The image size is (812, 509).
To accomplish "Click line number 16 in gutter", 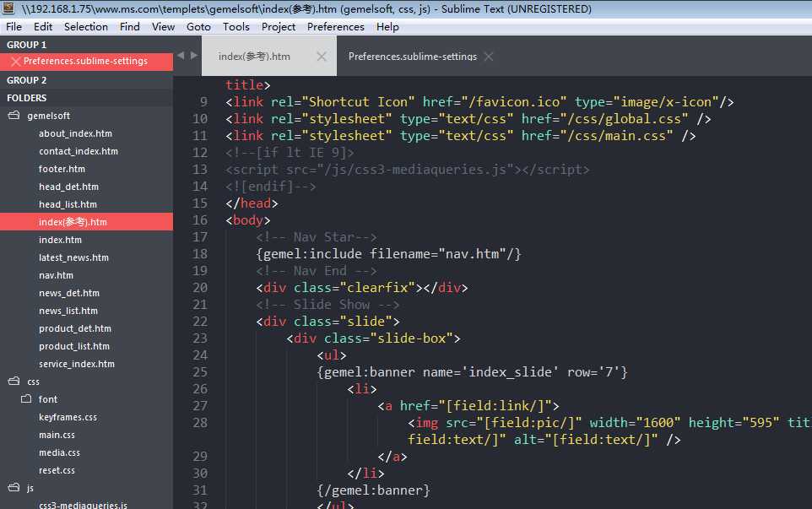I will click(200, 220).
